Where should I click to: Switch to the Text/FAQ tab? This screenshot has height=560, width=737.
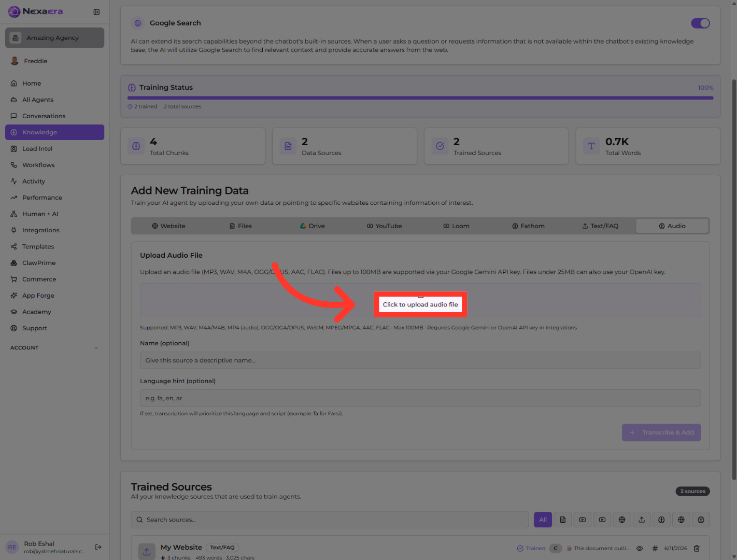[x=600, y=226]
